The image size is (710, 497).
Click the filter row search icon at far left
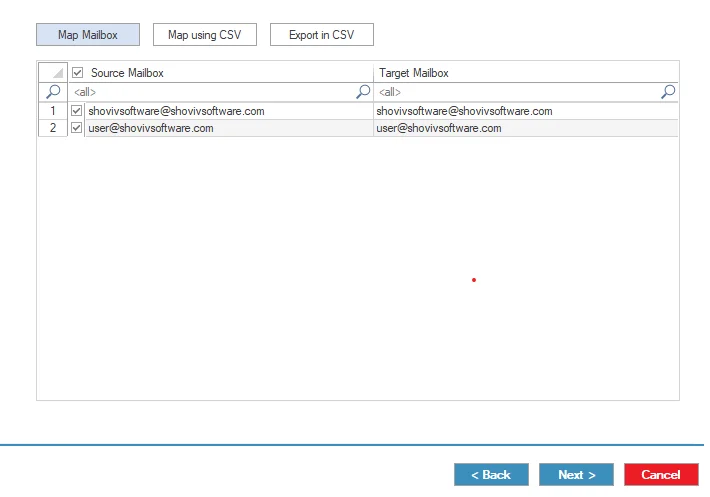(53, 92)
